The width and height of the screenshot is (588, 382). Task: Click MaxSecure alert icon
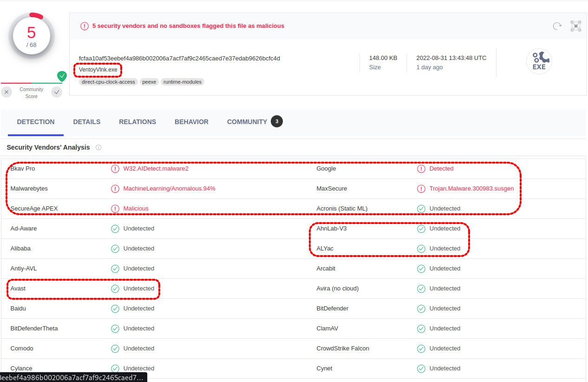pos(421,189)
